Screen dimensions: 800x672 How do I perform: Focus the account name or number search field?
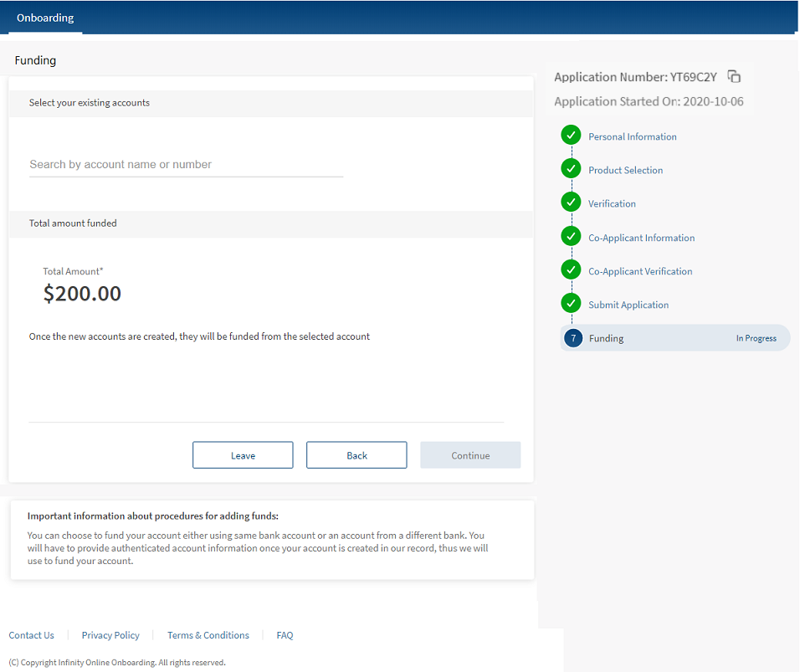pos(186,165)
